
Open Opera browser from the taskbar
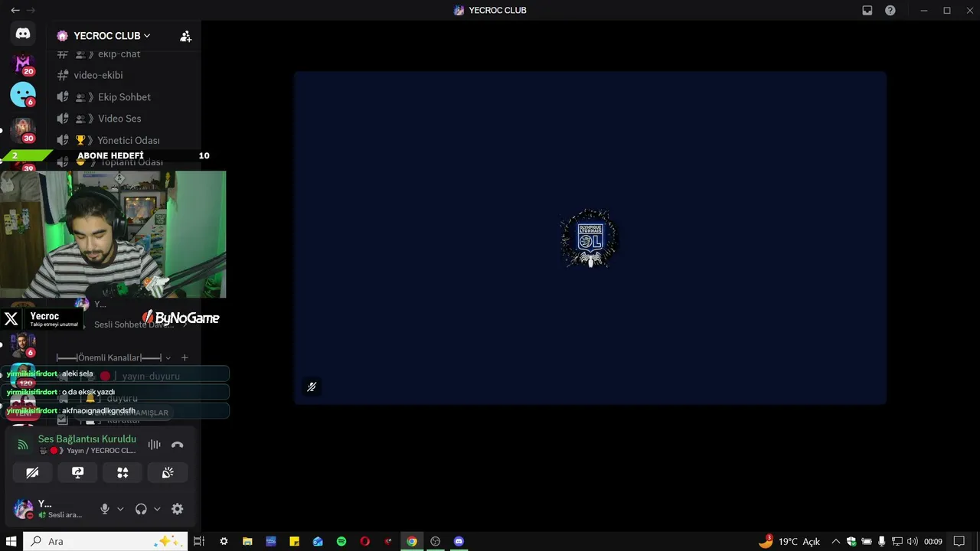pyautogui.click(x=365, y=541)
